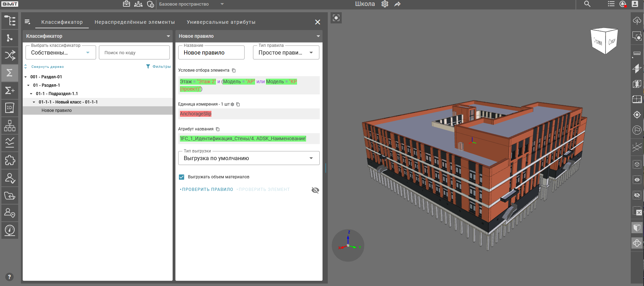This screenshot has height=286, width=644.
Task: Switch to Нераспределённые элементы tab
Action: click(x=135, y=22)
